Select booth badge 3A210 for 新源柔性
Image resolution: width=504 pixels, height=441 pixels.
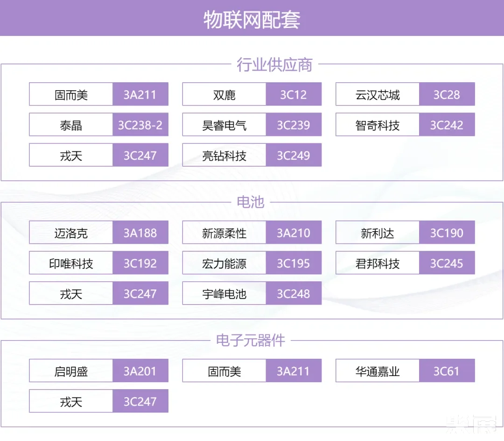tap(294, 232)
